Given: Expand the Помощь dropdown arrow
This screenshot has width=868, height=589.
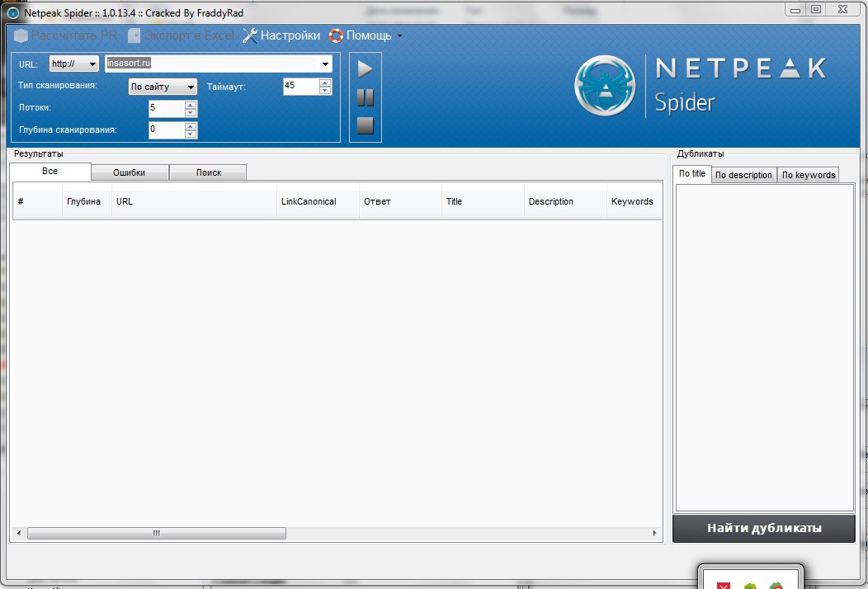Looking at the screenshot, I should pos(399,36).
